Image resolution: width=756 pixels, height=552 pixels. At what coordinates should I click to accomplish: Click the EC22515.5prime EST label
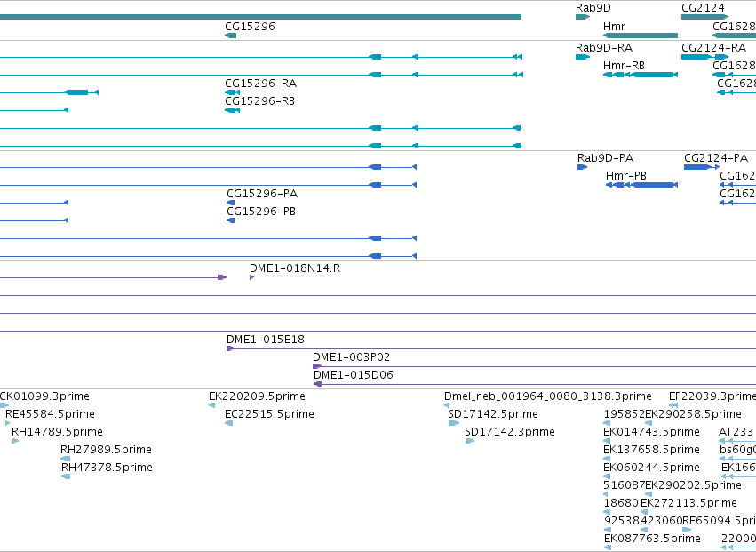pos(269,414)
